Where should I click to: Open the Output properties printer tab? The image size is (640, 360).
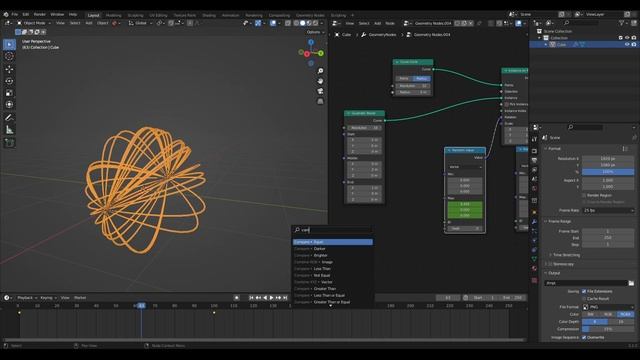(x=534, y=160)
